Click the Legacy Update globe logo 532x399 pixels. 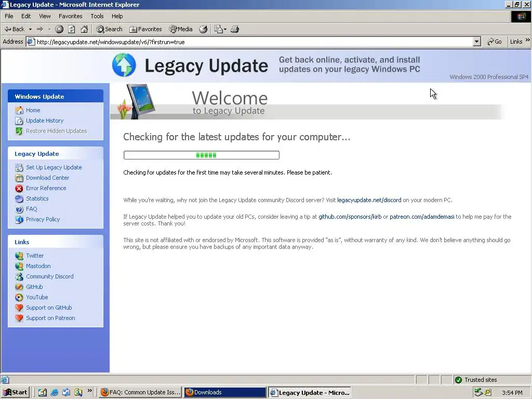click(124, 65)
